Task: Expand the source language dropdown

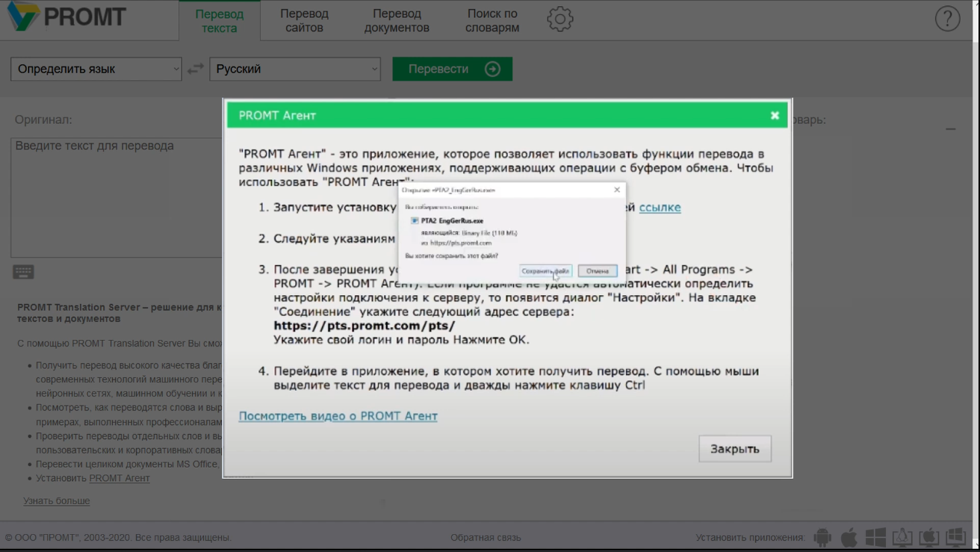Action: tap(96, 69)
